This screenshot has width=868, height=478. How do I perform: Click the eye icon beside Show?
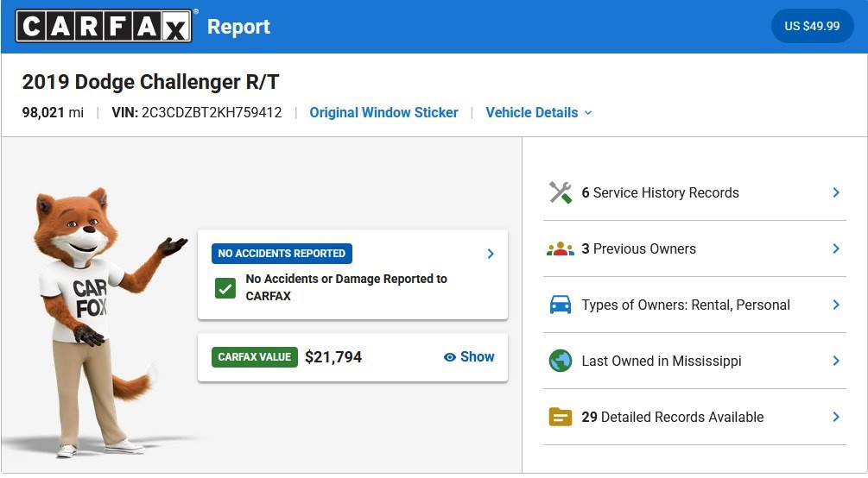pos(449,357)
